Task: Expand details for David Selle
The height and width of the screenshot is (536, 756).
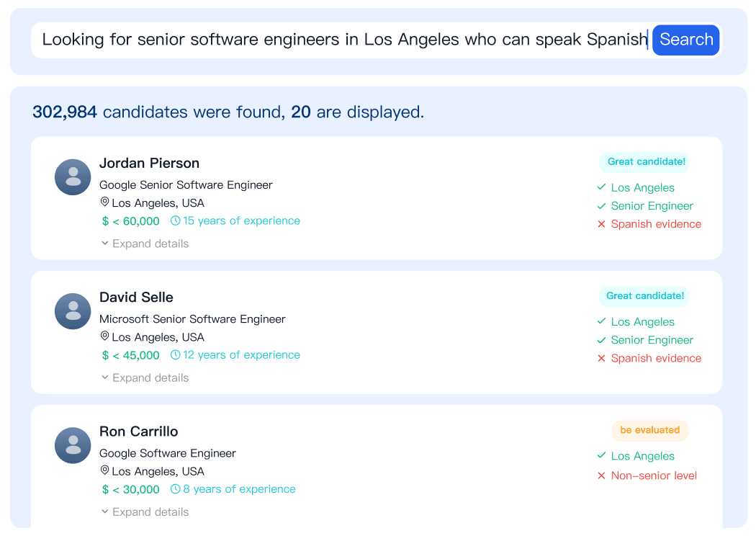Action: pos(144,378)
